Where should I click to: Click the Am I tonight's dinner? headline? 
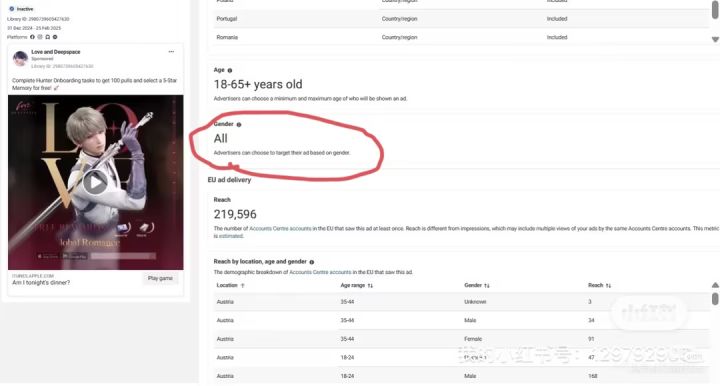pos(41,283)
